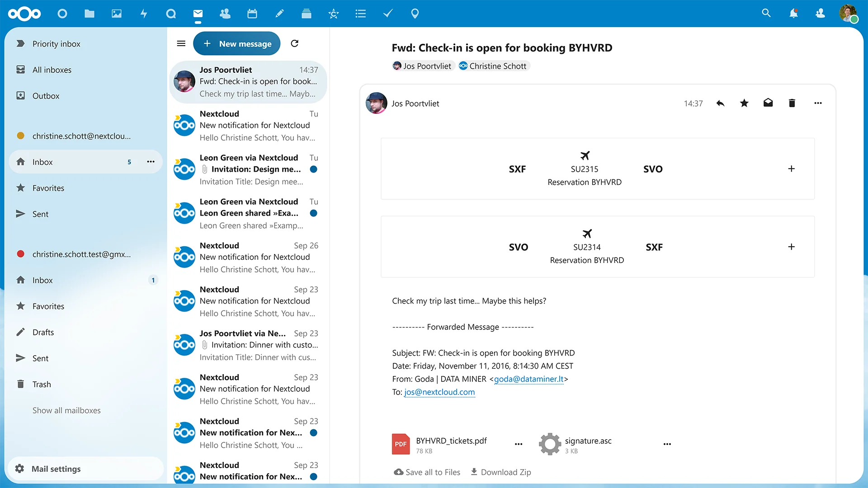Image resolution: width=868 pixels, height=488 pixels.
Task: Click the hamburger menu icon in inbox
Action: pyautogui.click(x=181, y=43)
